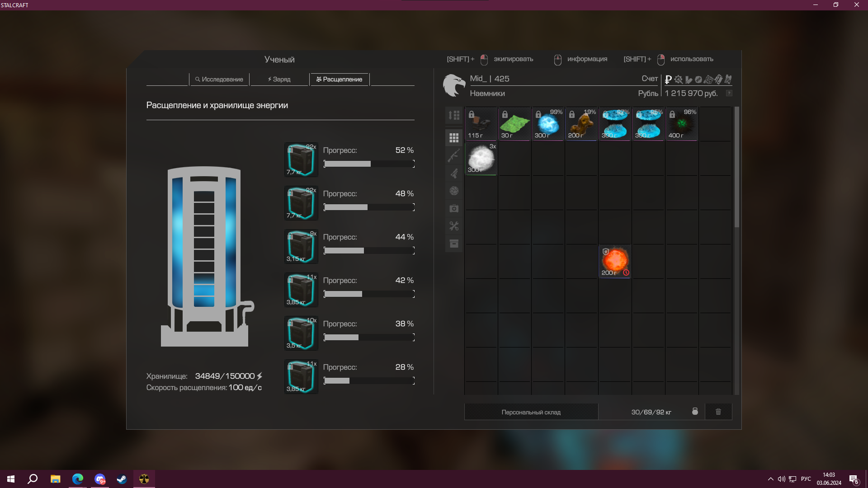Filter inventory by artifacts icon

[454, 191]
